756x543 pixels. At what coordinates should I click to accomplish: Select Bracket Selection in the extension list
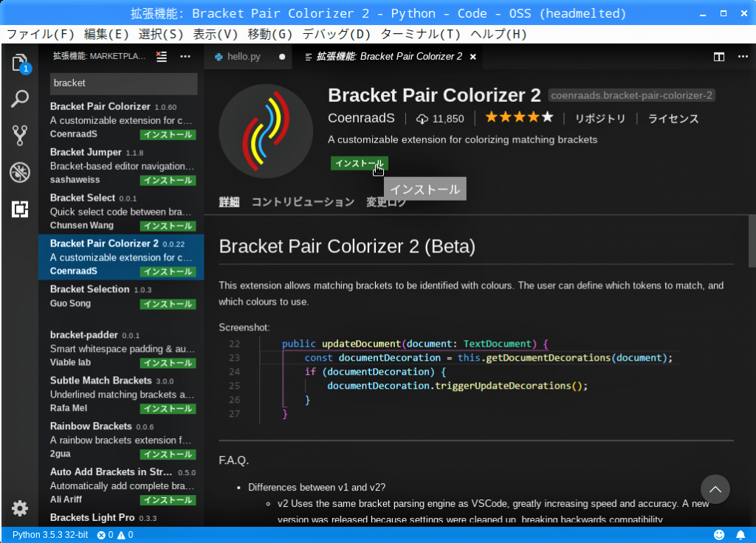point(121,303)
